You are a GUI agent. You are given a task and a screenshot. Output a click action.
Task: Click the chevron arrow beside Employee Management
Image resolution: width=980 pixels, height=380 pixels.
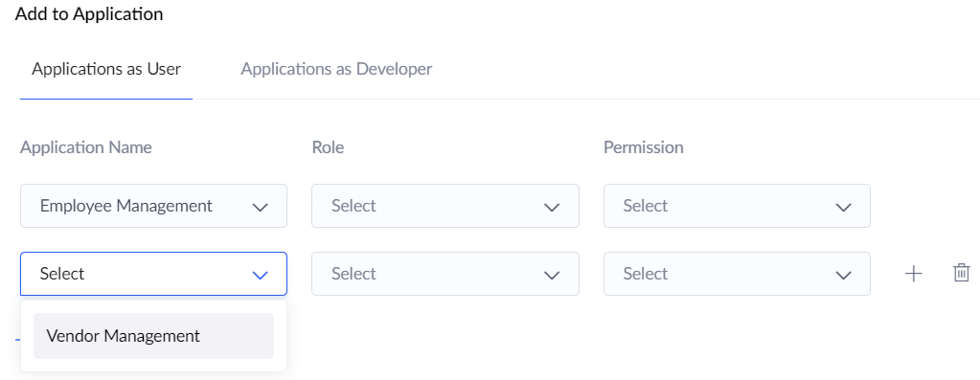[x=260, y=207]
